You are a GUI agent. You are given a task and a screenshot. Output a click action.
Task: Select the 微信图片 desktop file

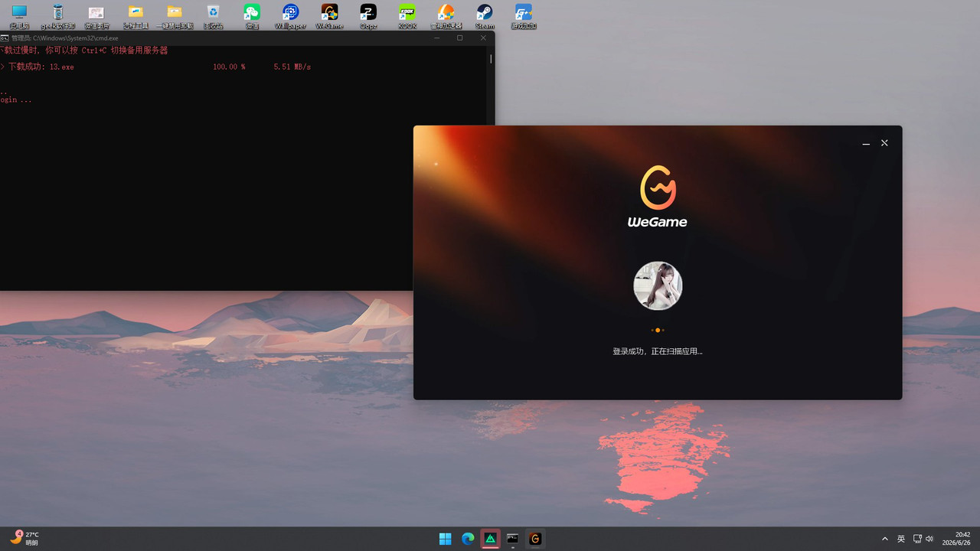96,15
